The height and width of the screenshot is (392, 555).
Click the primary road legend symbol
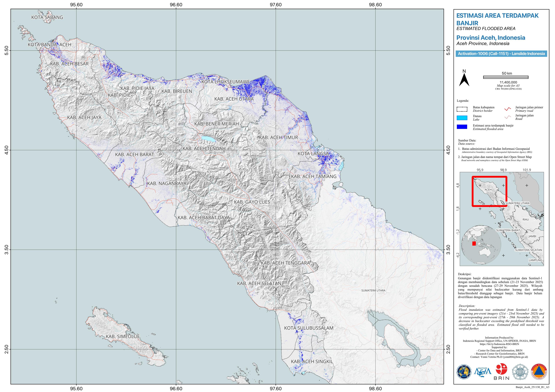point(508,109)
